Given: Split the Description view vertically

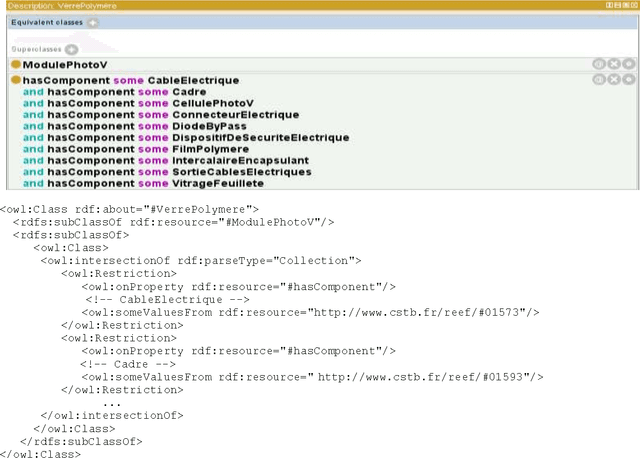Looking at the screenshot, I should (x=609, y=5).
